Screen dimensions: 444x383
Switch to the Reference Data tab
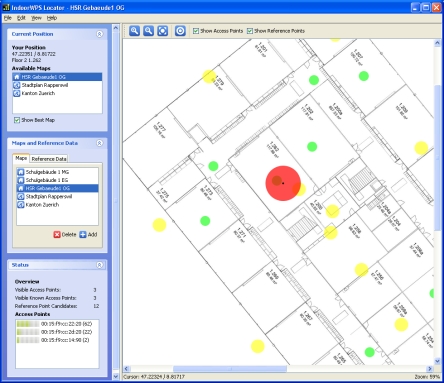click(x=49, y=159)
